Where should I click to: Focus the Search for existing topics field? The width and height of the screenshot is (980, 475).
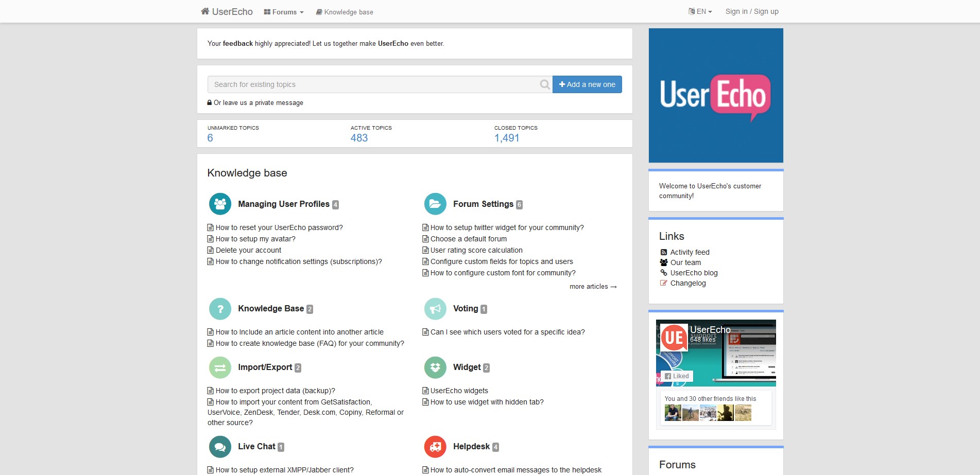coord(380,84)
